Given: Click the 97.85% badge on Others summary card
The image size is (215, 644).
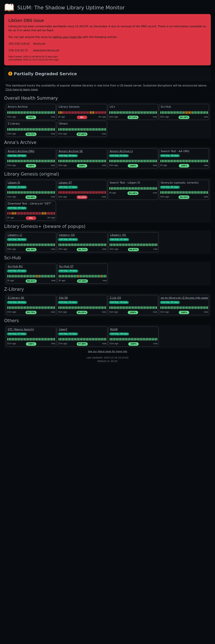Looking at the screenshot, I should pos(82,134).
